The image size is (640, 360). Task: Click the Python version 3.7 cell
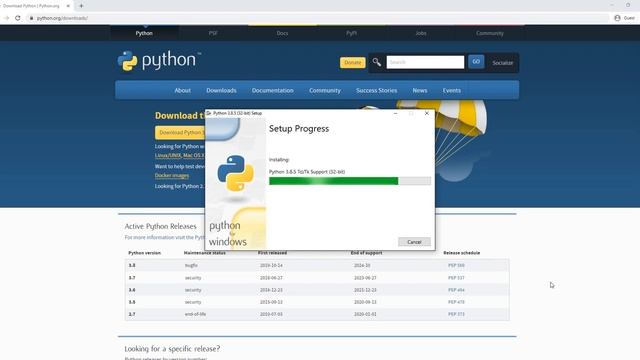point(132,278)
